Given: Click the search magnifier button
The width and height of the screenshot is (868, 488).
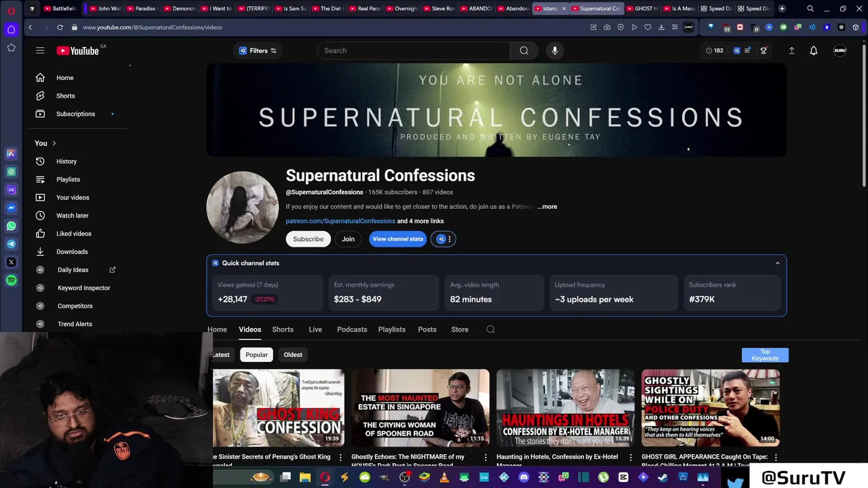Looking at the screenshot, I should coord(524,50).
